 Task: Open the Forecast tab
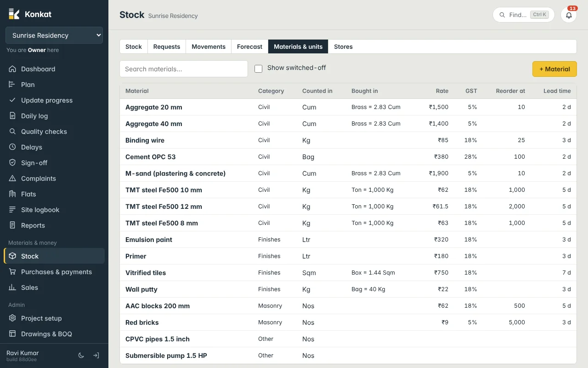249,46
